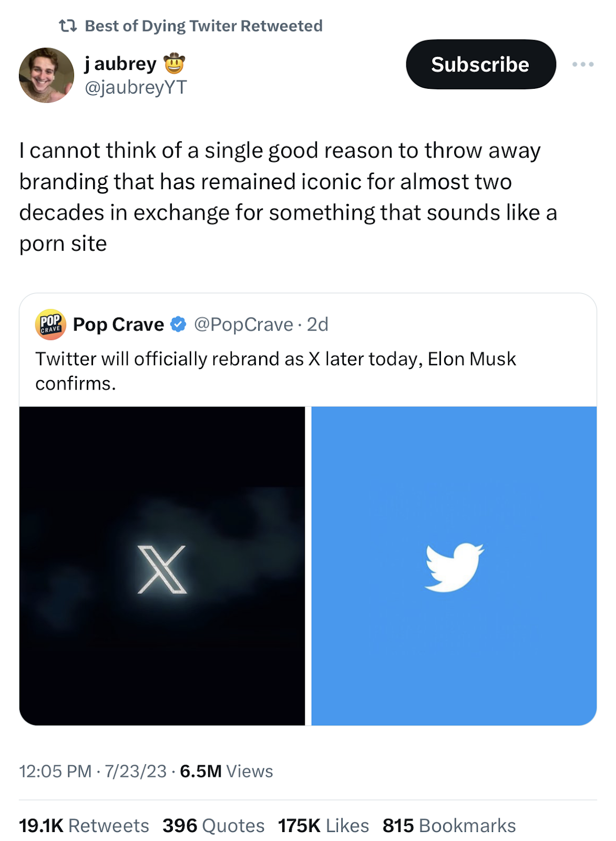Click the Pop Crave avatar logo
Viewport: 616px width, 841px height.
[50, 324]
